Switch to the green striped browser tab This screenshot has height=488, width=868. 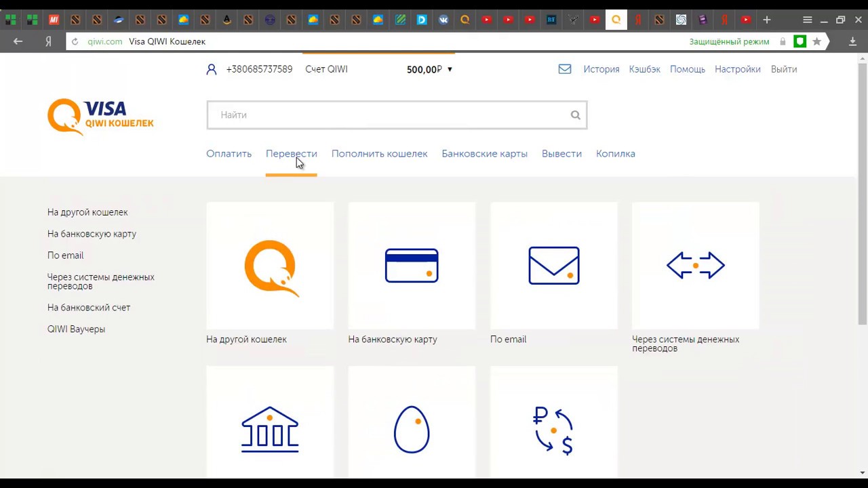pyautogui.click(x=400, y=20)
